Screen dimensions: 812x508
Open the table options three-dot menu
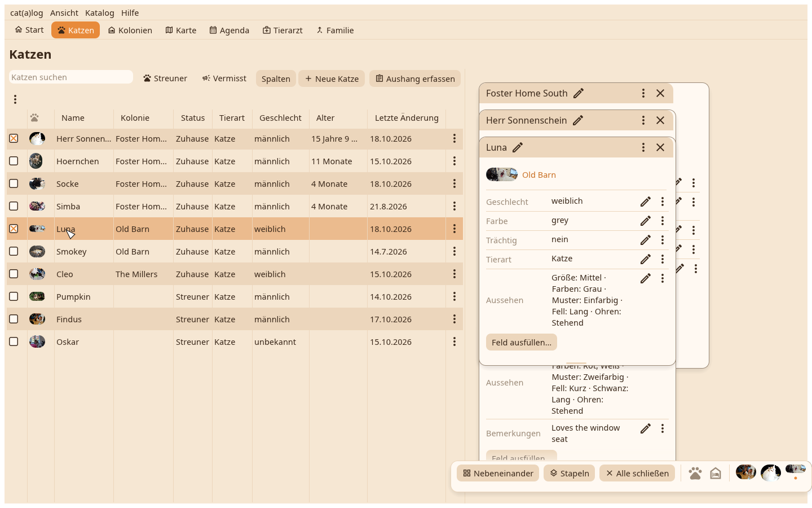pyautogui.click(x=15, y=99)
